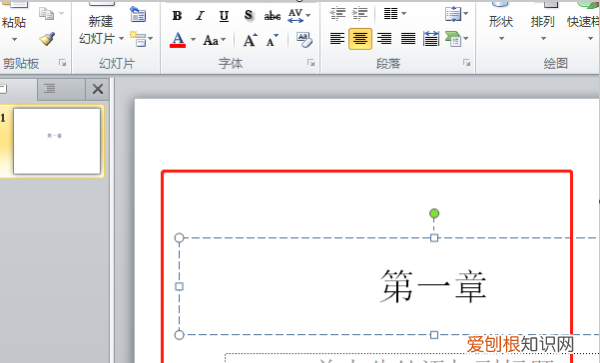Open the Paragraph (段落) dialog launcher

click(x=466, y=62)
